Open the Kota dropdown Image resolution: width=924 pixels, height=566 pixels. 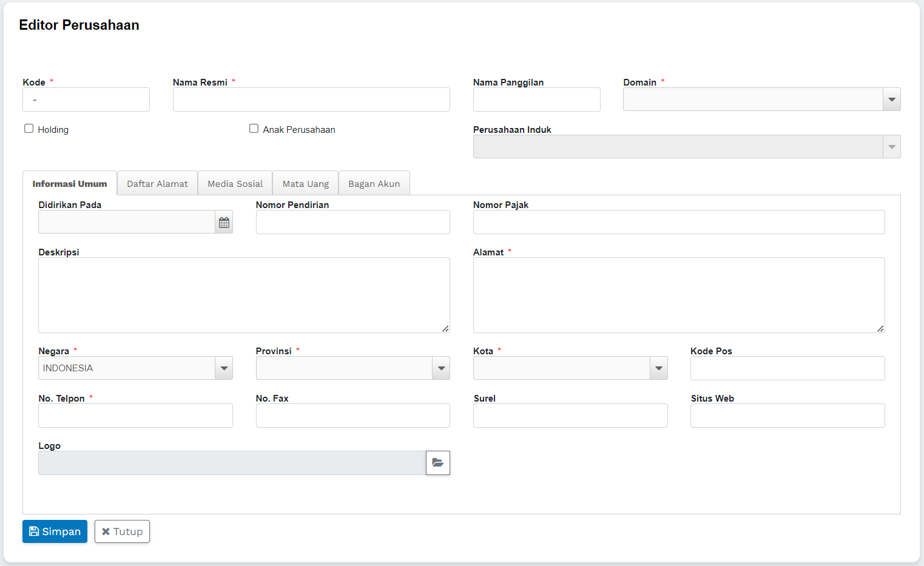tap(658, 368)
